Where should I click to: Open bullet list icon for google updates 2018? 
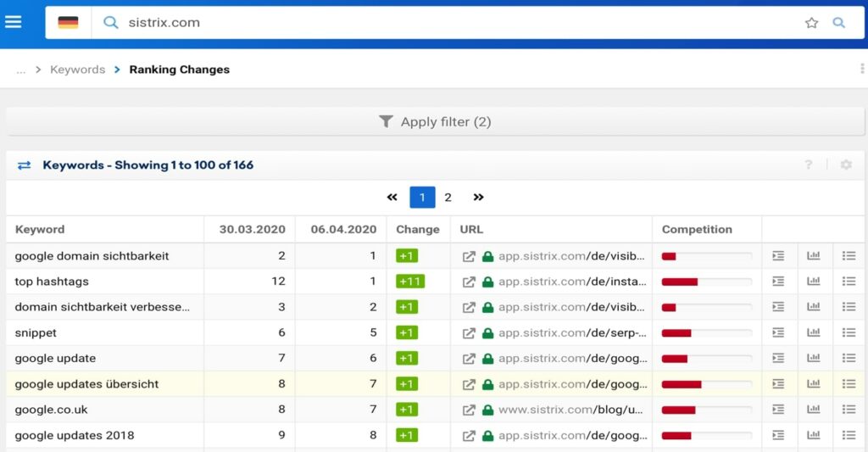click(849, 435)
